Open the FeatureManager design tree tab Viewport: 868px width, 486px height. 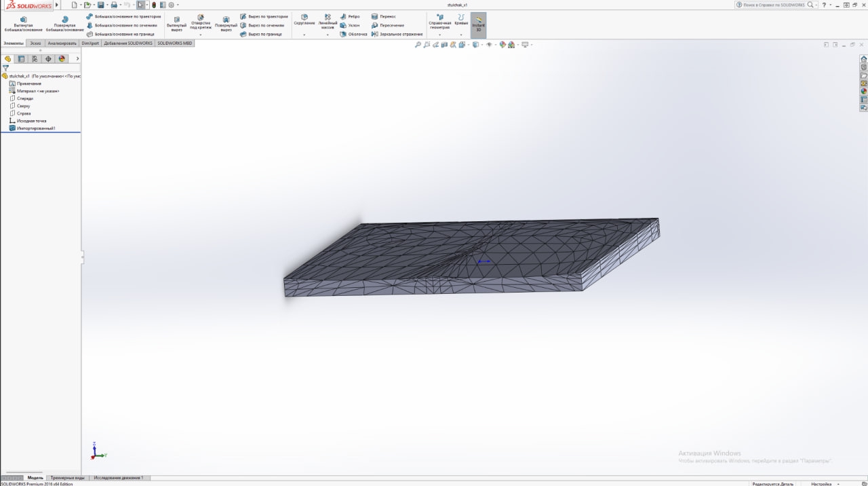click(x=7, y=59)
